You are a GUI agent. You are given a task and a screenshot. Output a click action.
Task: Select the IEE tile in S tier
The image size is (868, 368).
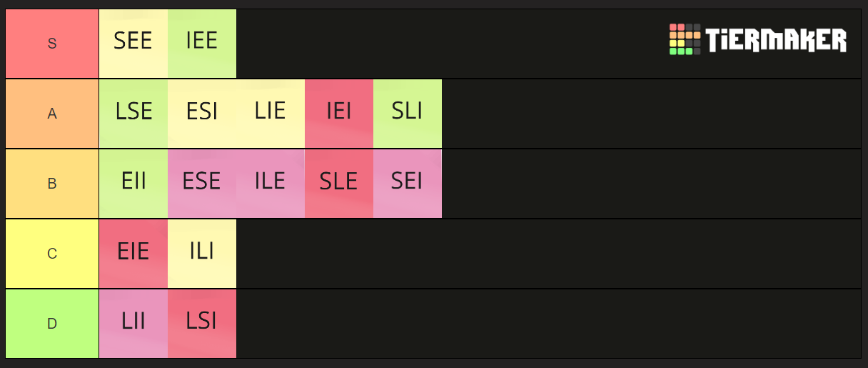point(202,44)
